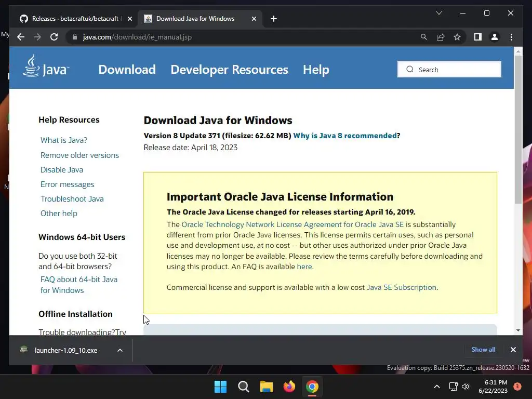Screen dimensions: 532x399
Task: Open the taskbar clock and date
Action: [493, 387]
